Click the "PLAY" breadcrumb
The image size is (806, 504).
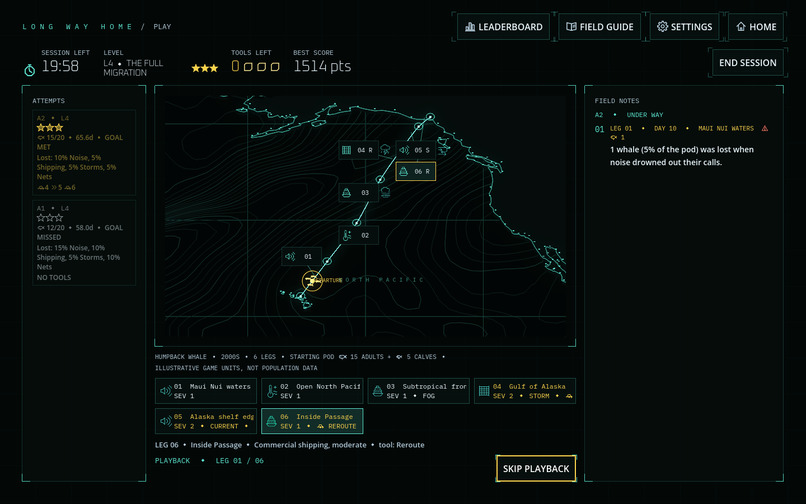pyautogui.click(x=162, y=27)
